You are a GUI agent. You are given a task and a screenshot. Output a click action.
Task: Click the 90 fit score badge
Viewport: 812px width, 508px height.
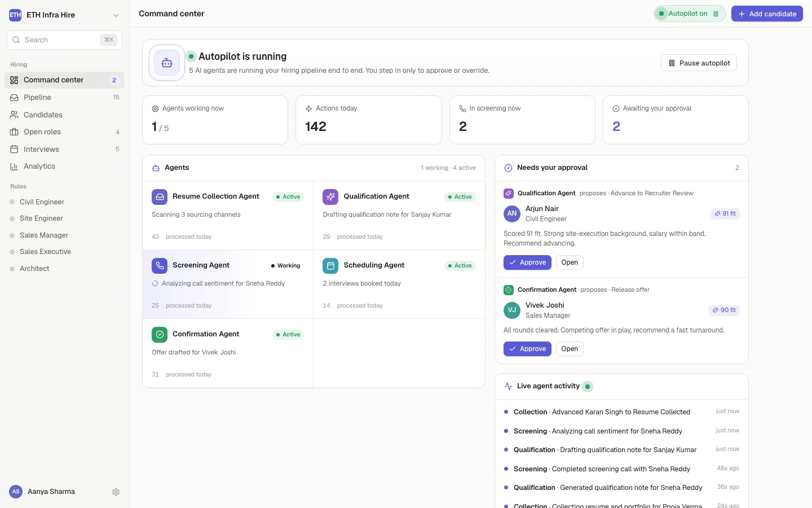click(x=724, y=310)
